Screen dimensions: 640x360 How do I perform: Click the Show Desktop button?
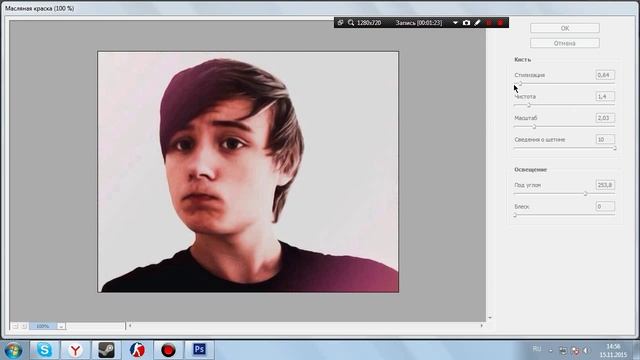pos(636,350)
